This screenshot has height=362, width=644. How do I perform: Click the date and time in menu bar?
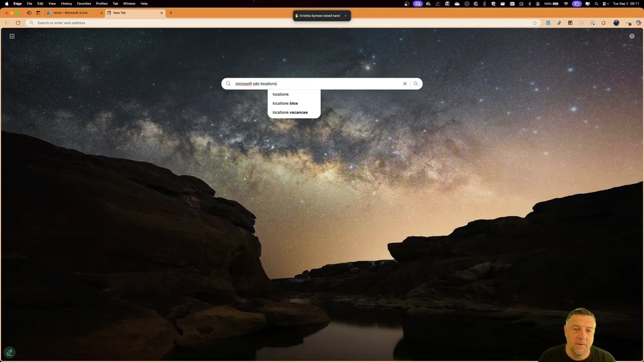point(626,4)
